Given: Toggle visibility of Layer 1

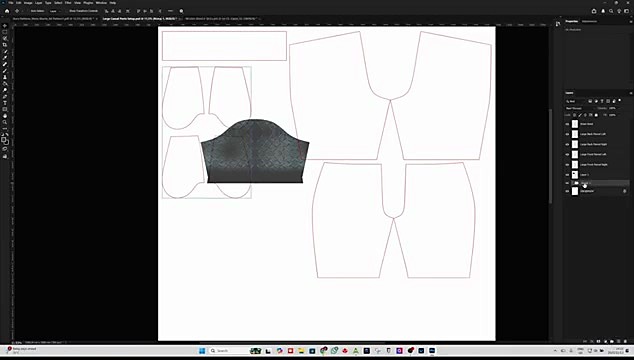Looking at the screenshot, I should pos(567,175).
